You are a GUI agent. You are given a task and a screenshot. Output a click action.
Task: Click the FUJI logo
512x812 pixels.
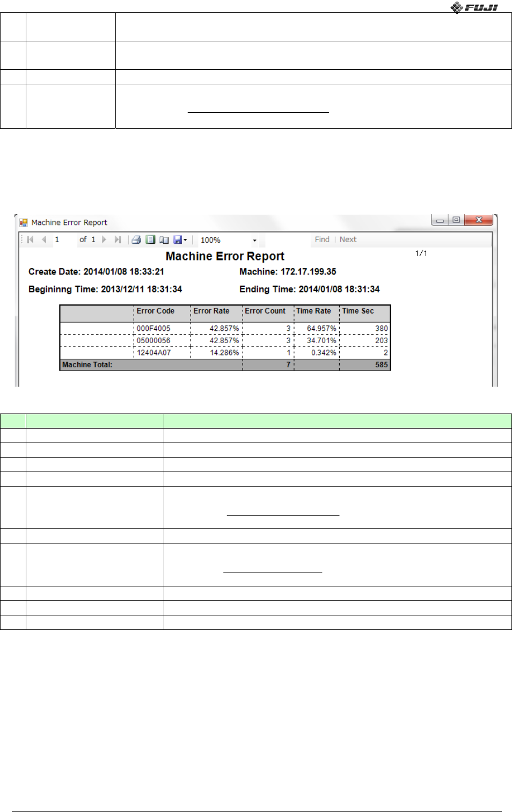point(474,8)
